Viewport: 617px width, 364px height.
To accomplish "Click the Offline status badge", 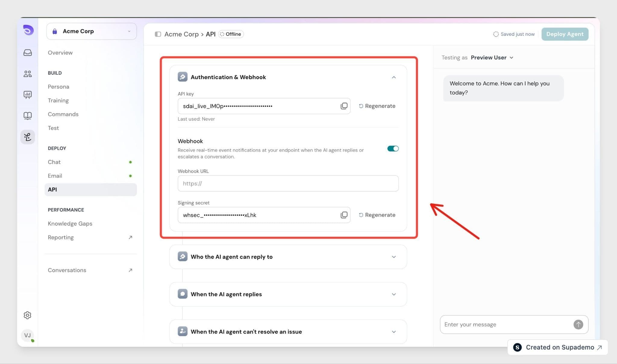I will 231,34.
